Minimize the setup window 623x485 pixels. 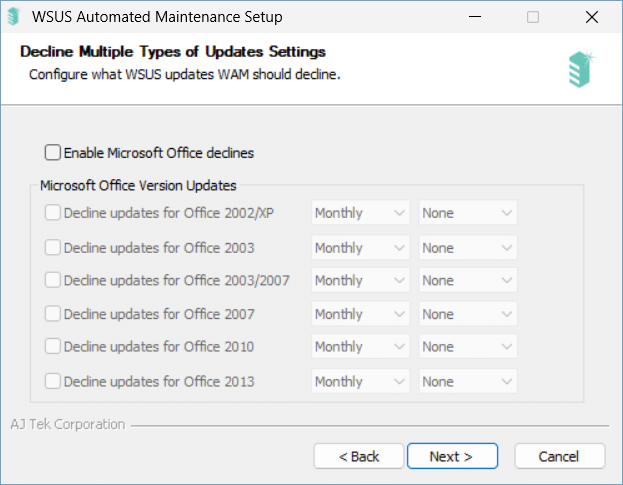coord(475,17)
